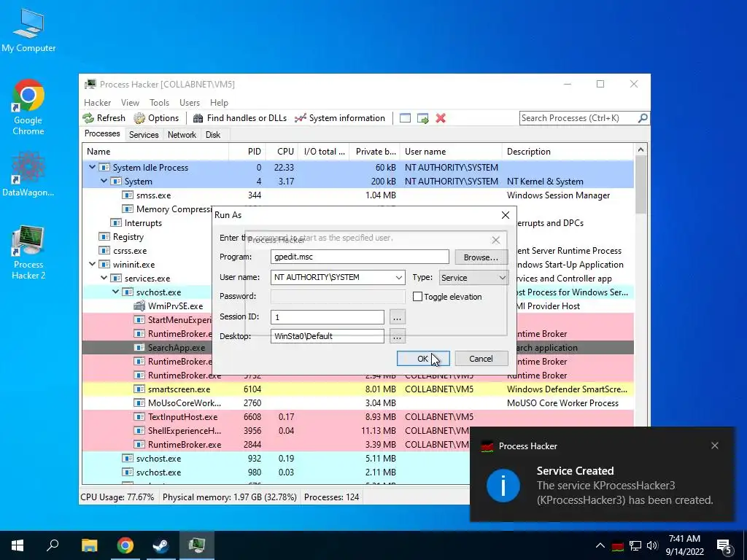
Task: Open the Windows Start menu
Action: pos(18,545)
